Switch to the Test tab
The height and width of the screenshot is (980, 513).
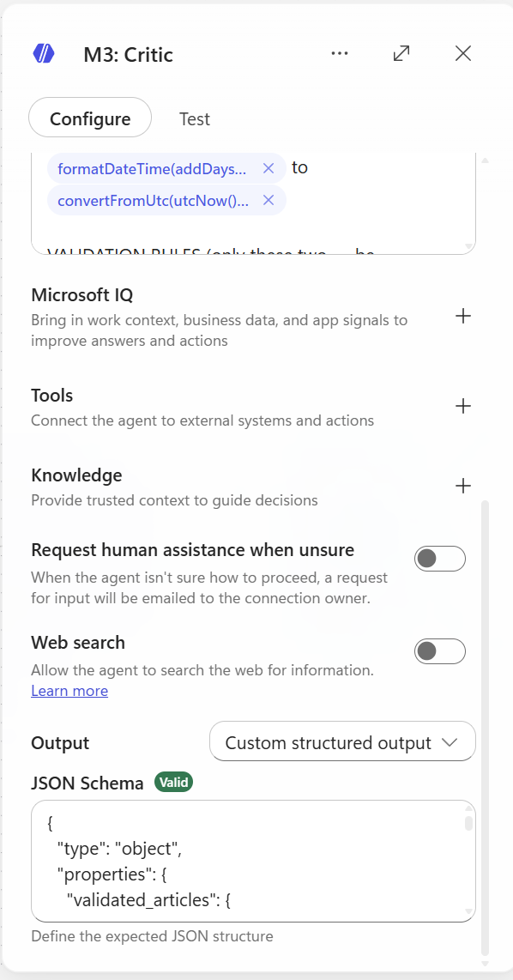[195, 118]
